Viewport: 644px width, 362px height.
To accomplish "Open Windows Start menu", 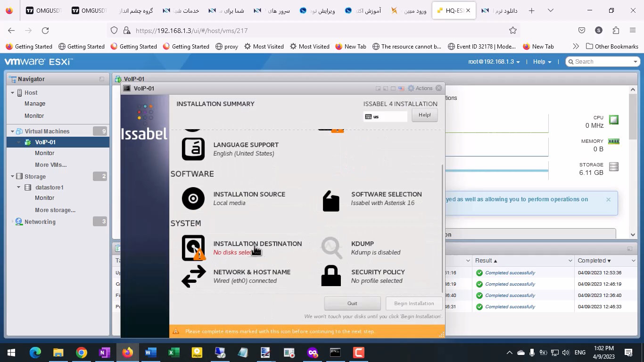I will (11, 353).
